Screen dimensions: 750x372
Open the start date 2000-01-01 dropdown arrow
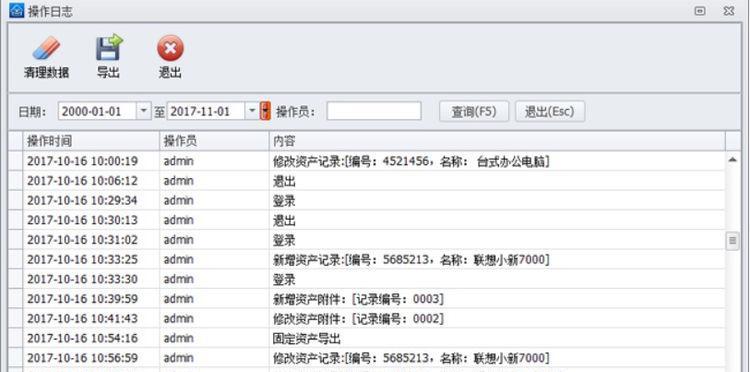(x=143, y=111)
